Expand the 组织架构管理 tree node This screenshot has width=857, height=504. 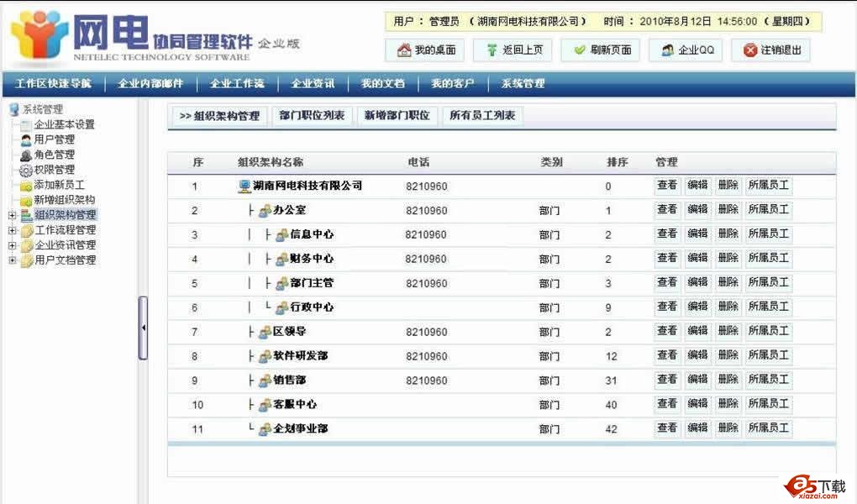click(x=12, y=215)
